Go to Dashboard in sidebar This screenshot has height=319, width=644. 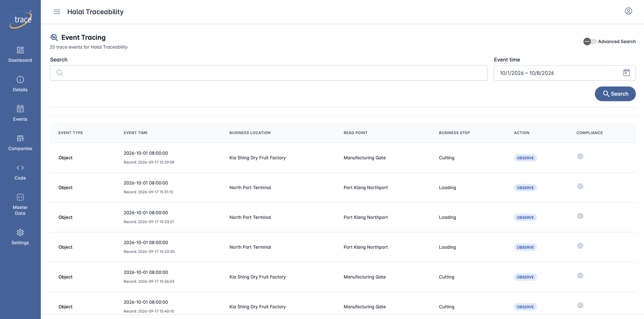(20, 55)
